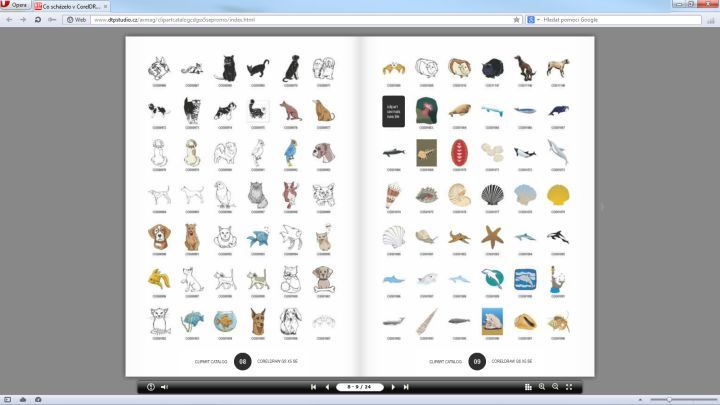Open the Opera menu button
Image resolution: width=720 pixels, height=405 pixels.
(15, 6)
